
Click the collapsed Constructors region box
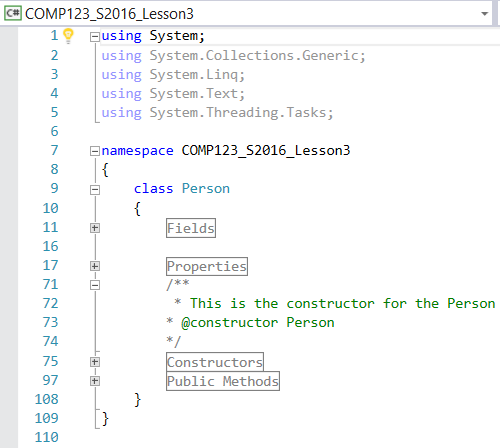(x=215, y=362)
